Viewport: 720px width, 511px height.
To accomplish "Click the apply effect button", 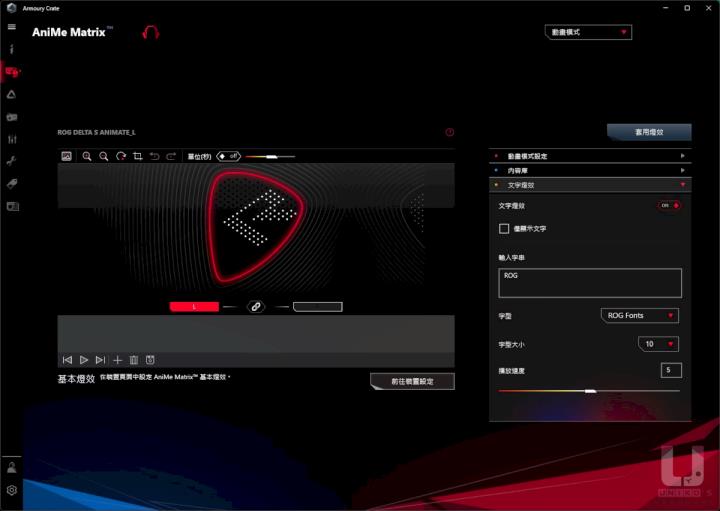I will (x=649, y=132).
